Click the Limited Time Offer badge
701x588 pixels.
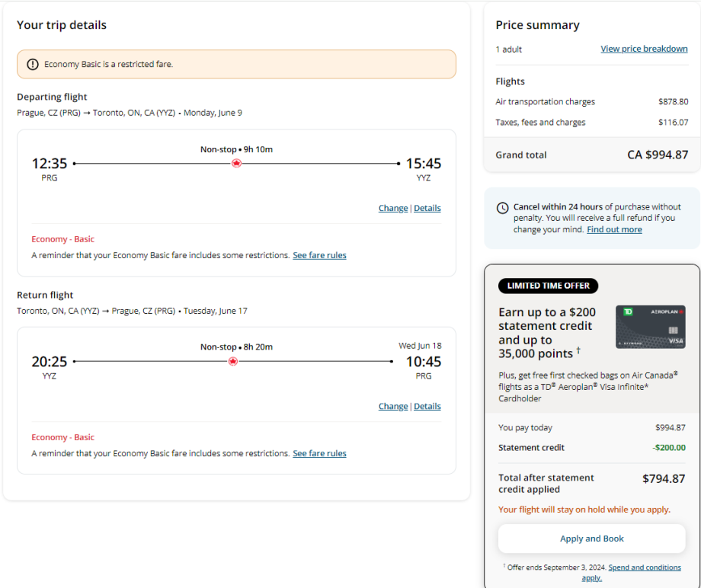(x=548, y=286)
